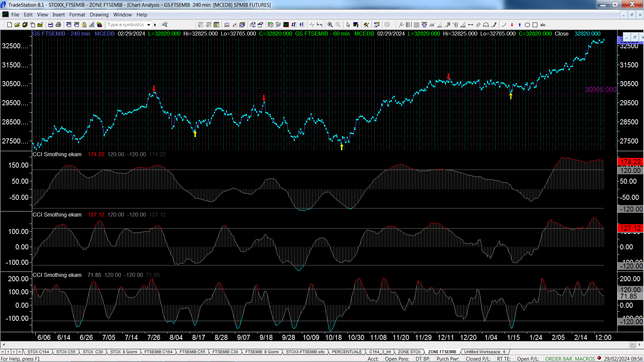Switch to Untitled Workspace: 6 tab
Screen dimensions: 644x362
[x=485, y=352]
